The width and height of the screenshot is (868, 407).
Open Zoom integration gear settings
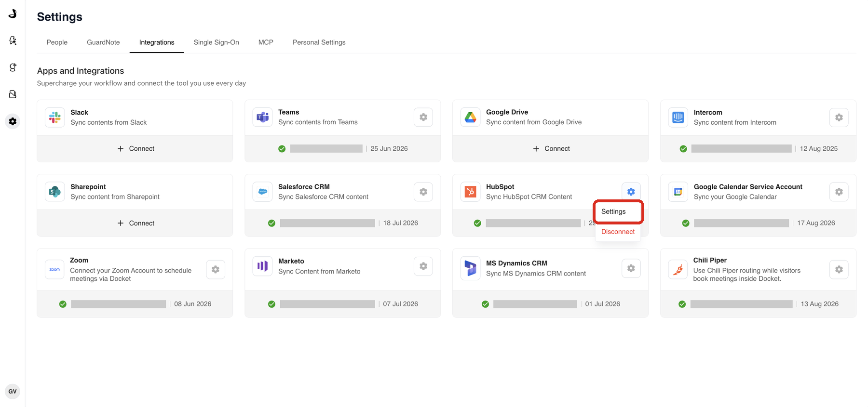click(216, 269)
